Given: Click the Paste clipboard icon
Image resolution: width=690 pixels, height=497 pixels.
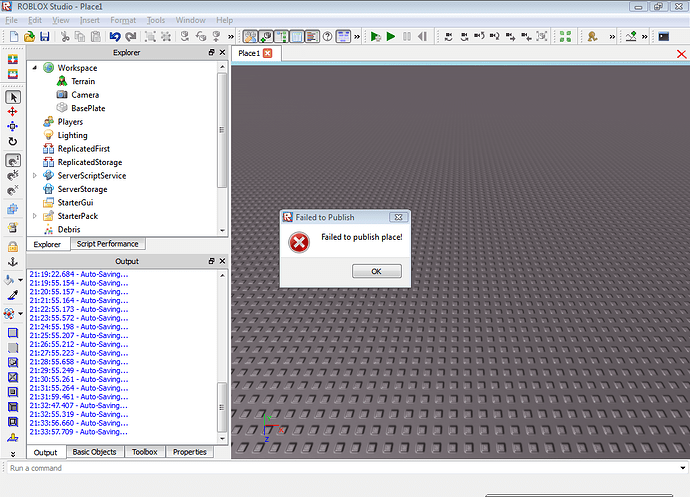Looking at the screenshot, I should coord(95,37).
